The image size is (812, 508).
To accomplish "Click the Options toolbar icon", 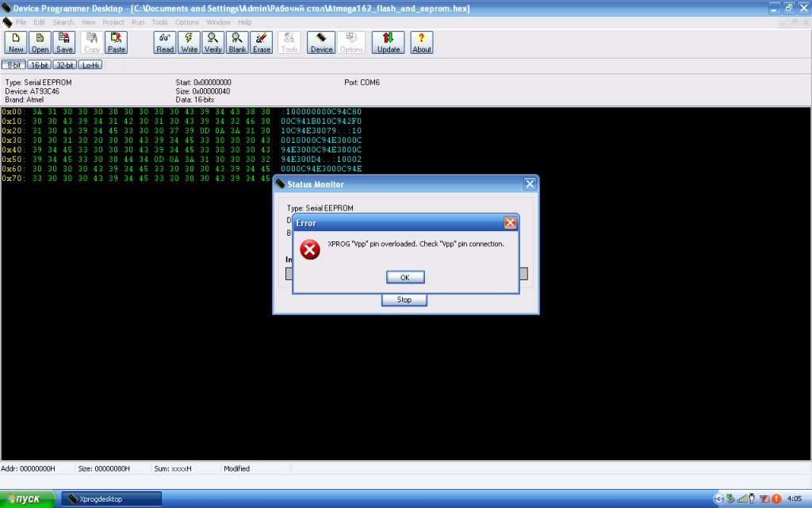I will (351, 43).
